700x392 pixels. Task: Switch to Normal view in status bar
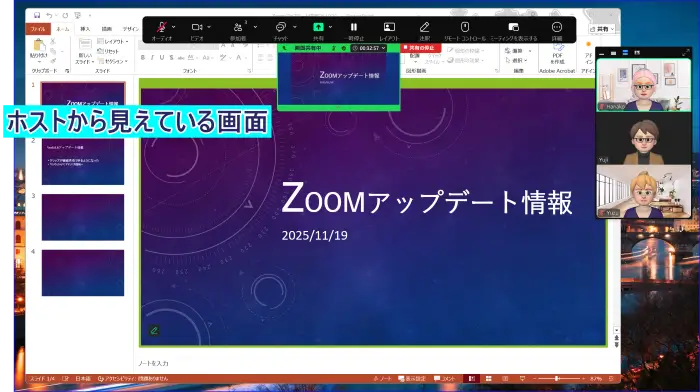click(471, 379)
